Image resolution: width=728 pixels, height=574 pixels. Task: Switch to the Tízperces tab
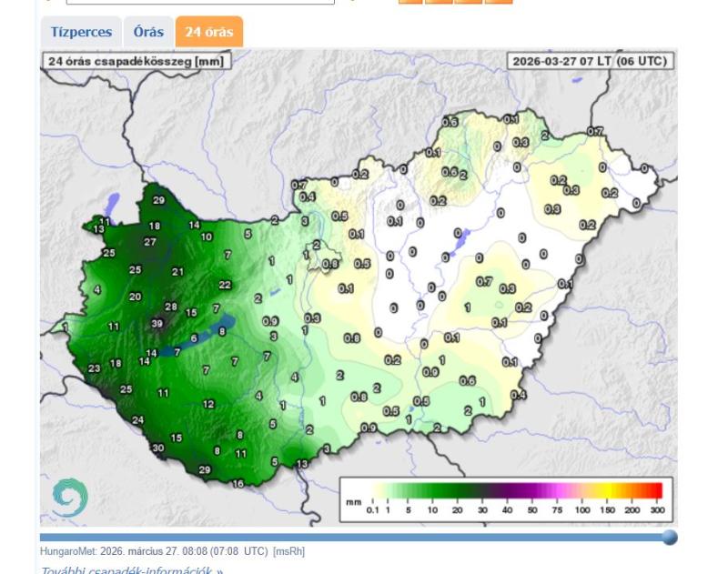pyautogui.click(x=81, y=33)
